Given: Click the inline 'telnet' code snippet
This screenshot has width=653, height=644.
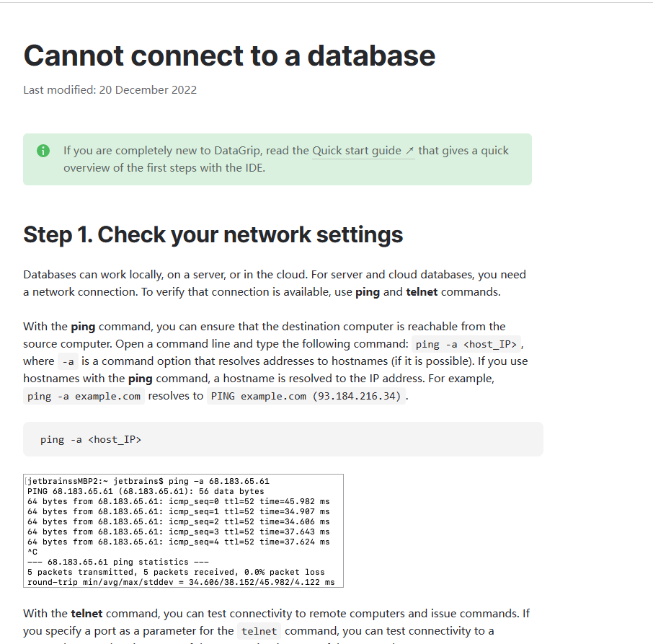Looking at the screenshot, I should 259,631.
